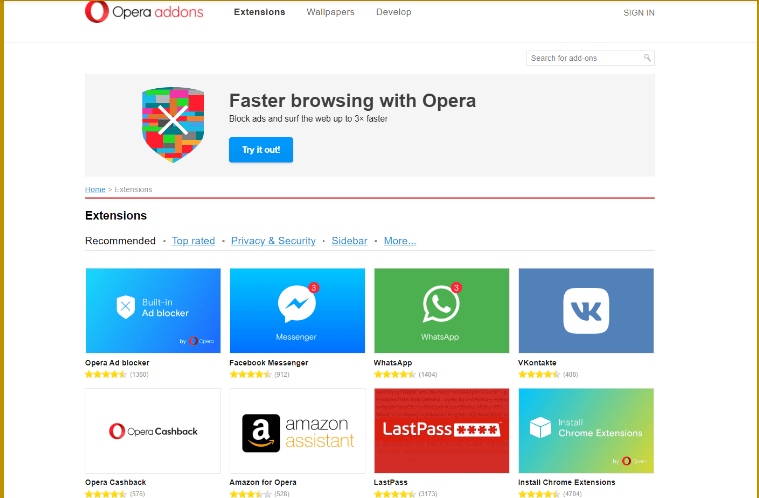Go to the Home breadcrumb link

(x=95, y=189)
